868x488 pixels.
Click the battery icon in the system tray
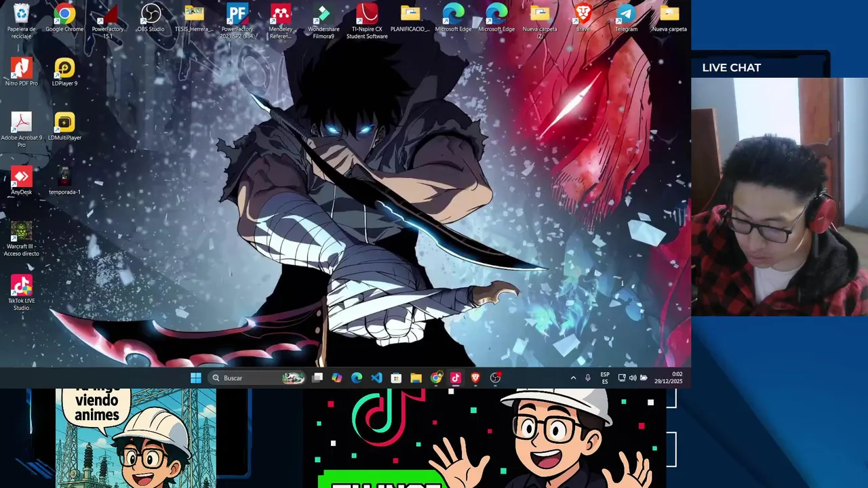(644, 378)
